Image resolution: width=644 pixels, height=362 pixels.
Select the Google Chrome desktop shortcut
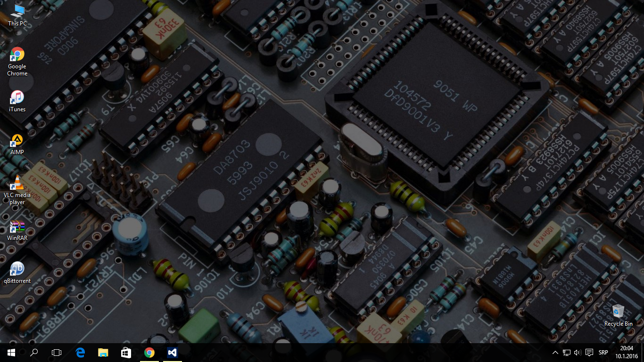tap(17, 61)
